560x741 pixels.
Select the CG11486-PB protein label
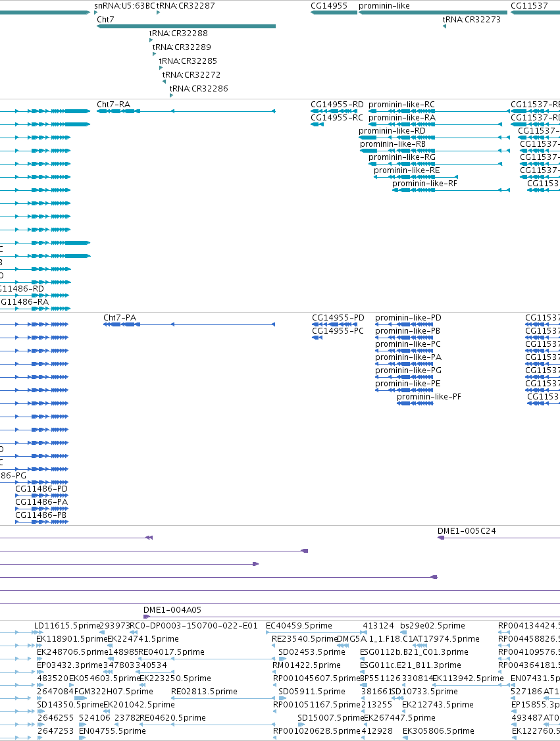pyautogui.click(x=41, y=515)
